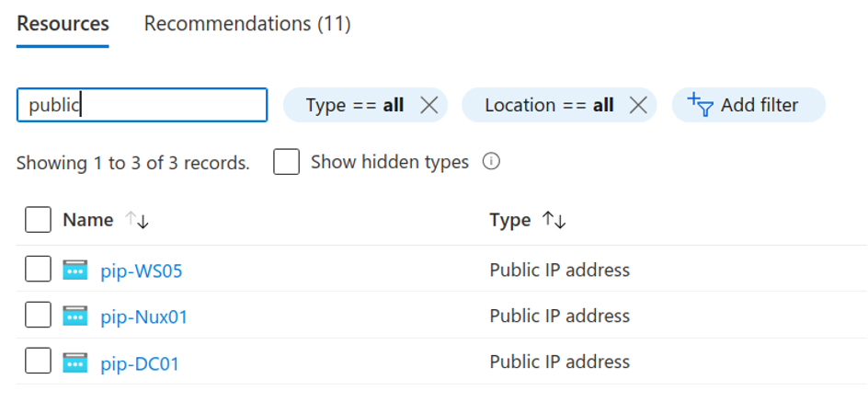868x414 pixels.
Task: Select the Resources tab
Action: [x=63, y=24]
